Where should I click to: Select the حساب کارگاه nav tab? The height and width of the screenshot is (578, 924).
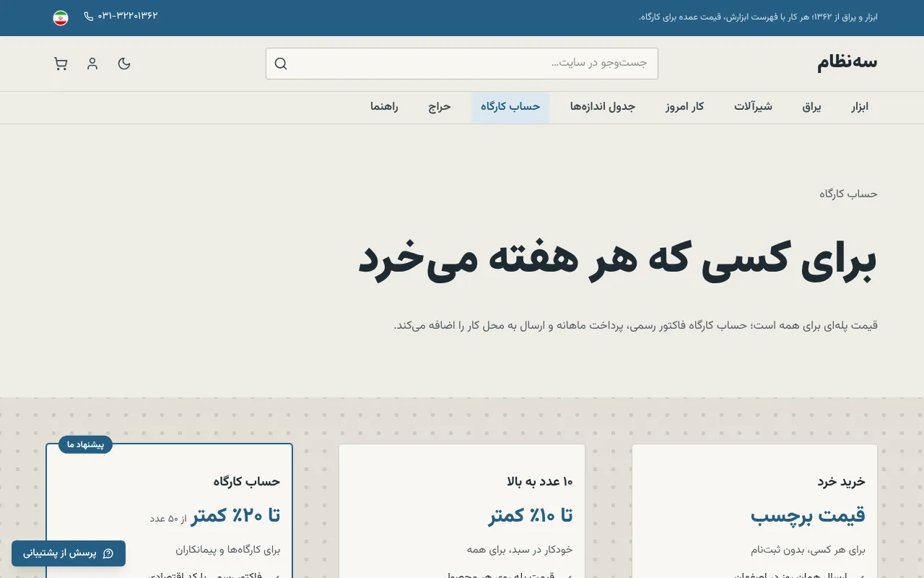point(510,107)
